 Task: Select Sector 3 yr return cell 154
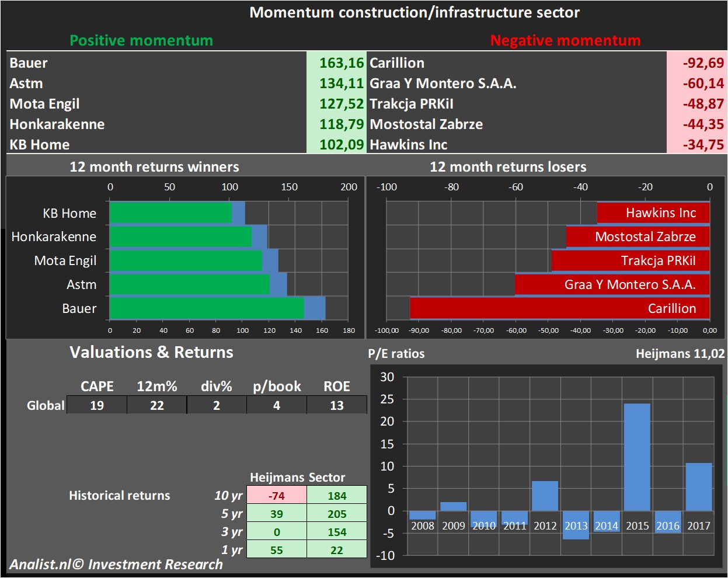point(337,532)
